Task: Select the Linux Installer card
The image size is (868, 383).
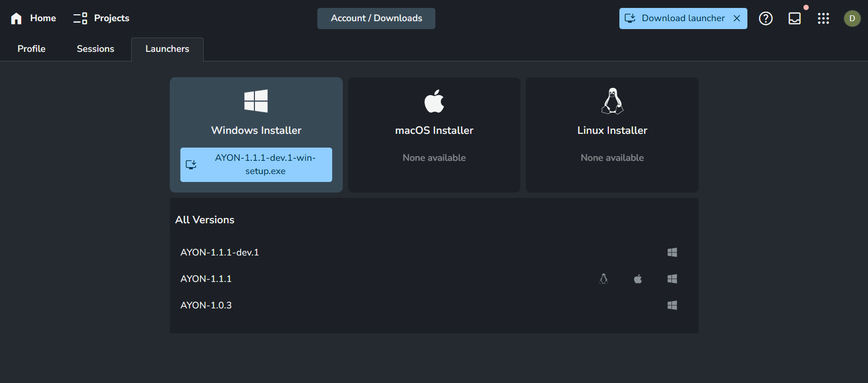Action: (x=612, y=134)
